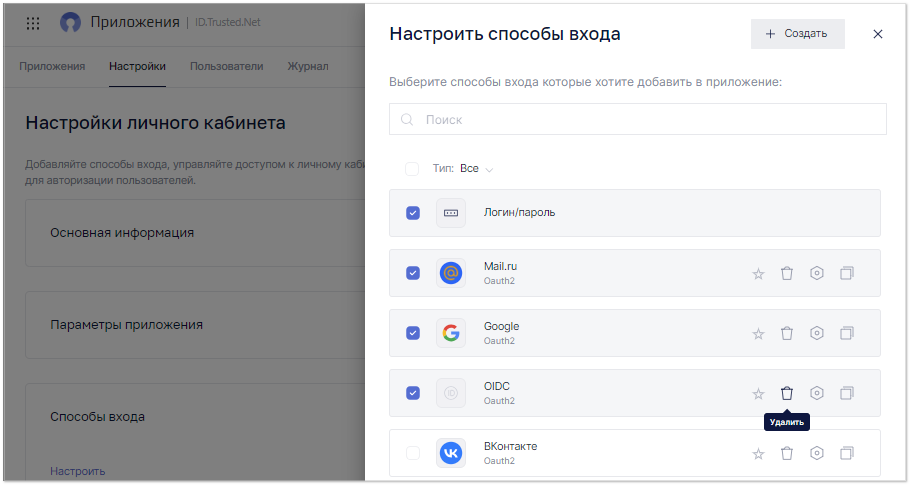Open Mail.ru settings hexagon icon
This screenshot has width=910, height=485.
click(817, 273)
